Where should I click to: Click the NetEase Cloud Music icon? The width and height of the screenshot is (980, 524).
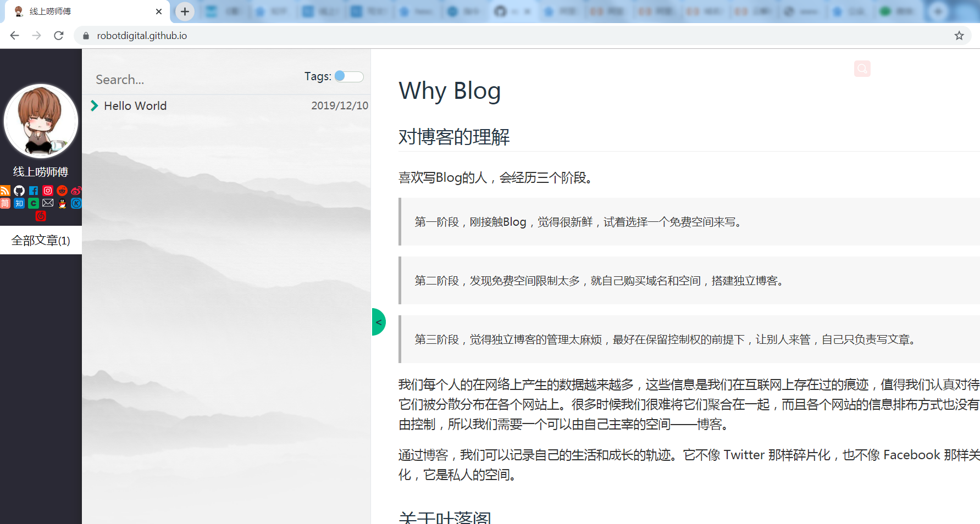click(41, 216)
